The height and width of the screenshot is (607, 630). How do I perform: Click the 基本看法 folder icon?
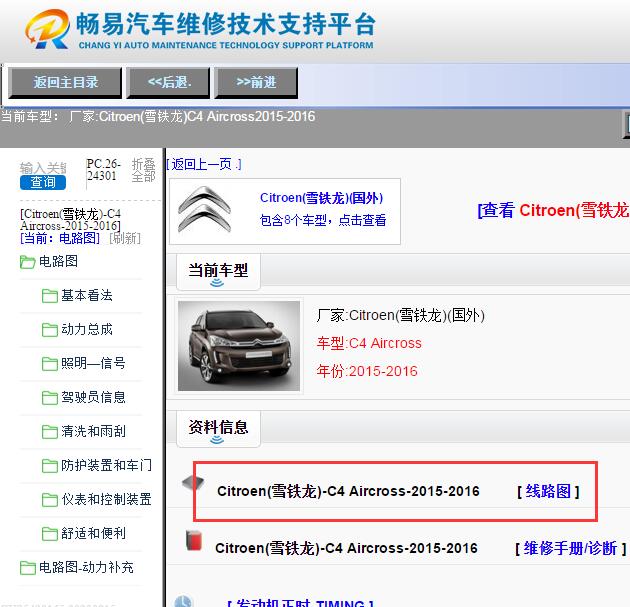50,296
